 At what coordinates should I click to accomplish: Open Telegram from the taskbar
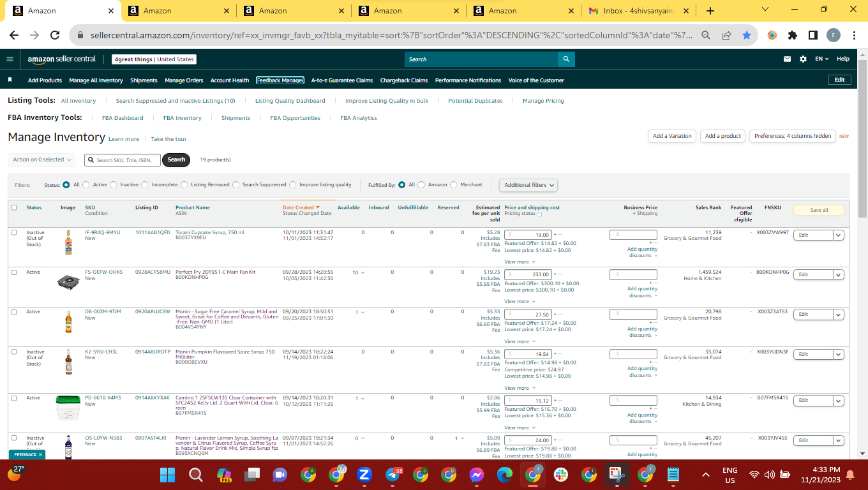pyautogui.click(x=394, y=475)
